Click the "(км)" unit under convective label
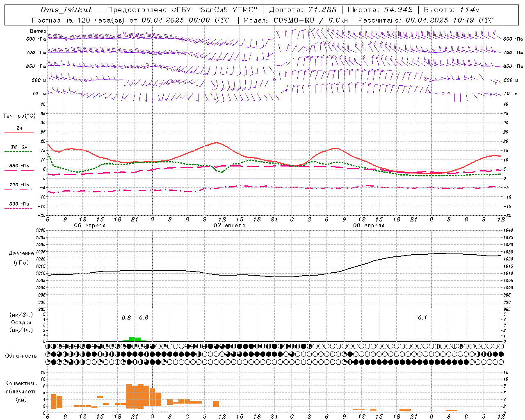This screenshot has height=420, width=525. [x=21, y=399]
